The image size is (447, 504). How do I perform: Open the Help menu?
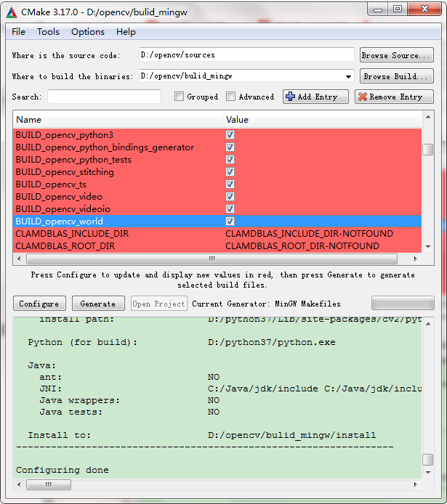point(126,32)
